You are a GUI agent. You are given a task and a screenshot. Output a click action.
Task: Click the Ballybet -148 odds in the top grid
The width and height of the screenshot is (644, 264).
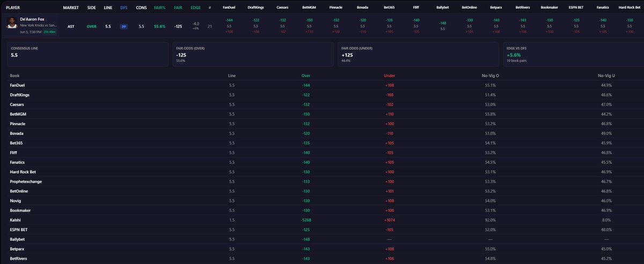(442, 23)
